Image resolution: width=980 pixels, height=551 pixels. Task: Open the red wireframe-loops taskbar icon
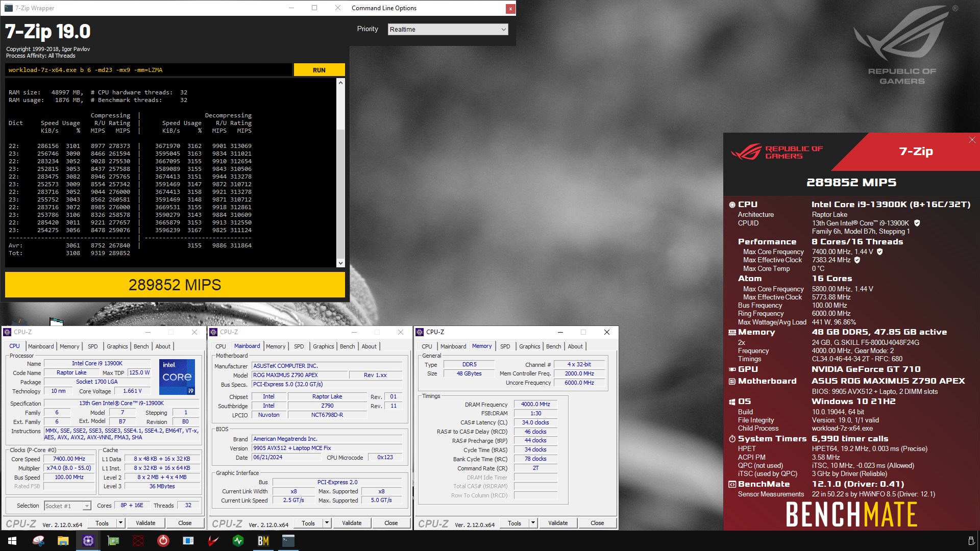pos(138,541)
